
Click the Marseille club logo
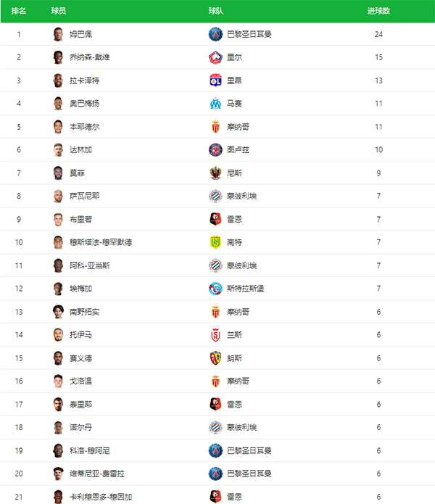pyautogui.click(x=215, y=104)
